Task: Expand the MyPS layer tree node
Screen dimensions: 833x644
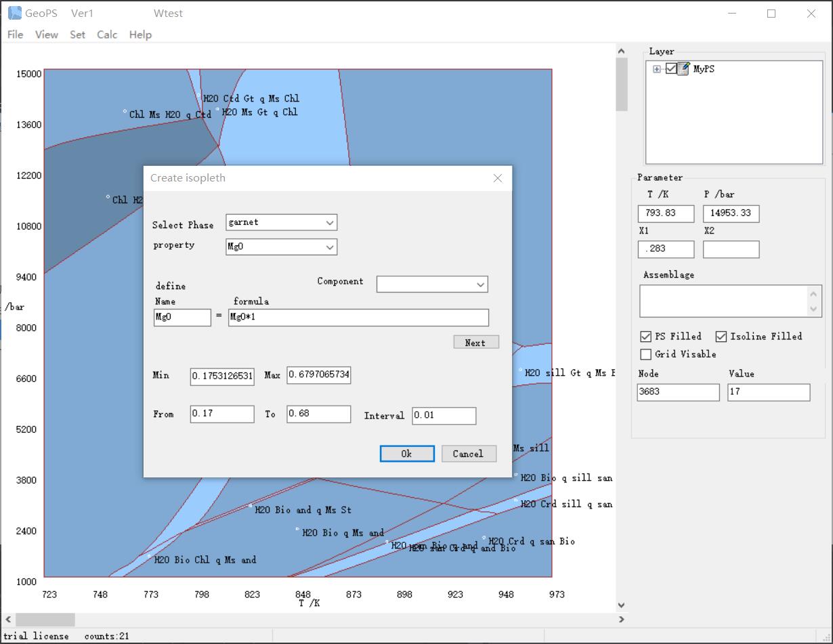Action: [x=657, y=69]
